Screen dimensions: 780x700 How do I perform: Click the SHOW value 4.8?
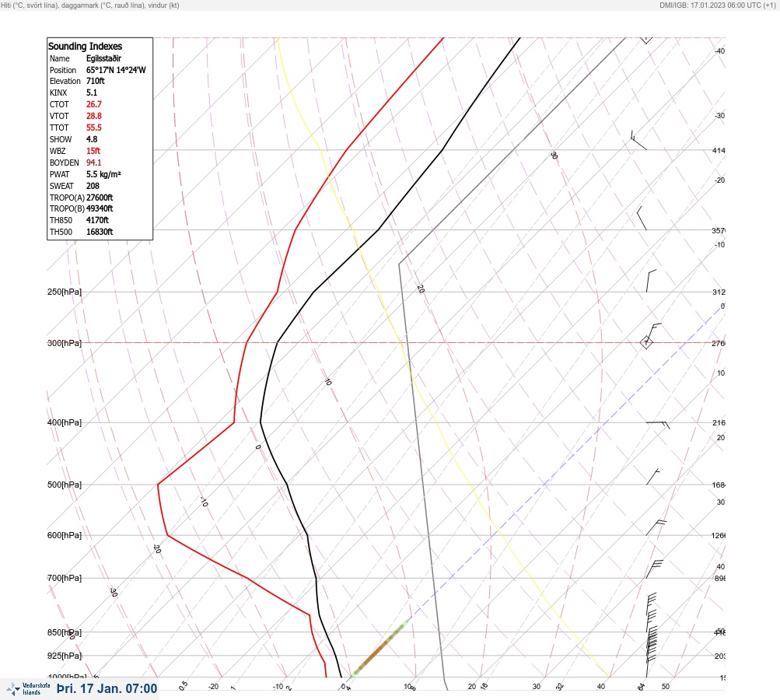coord(92,139)
